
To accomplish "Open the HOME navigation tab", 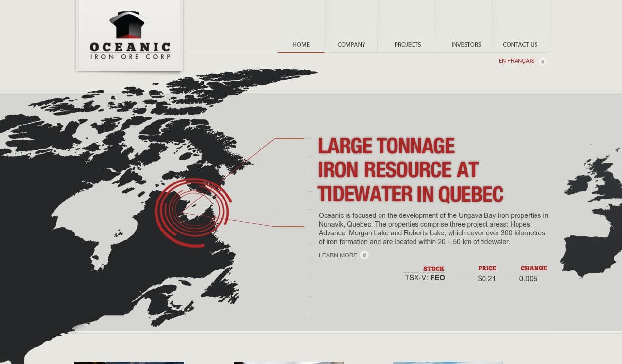I will click(x=301, y=44).
